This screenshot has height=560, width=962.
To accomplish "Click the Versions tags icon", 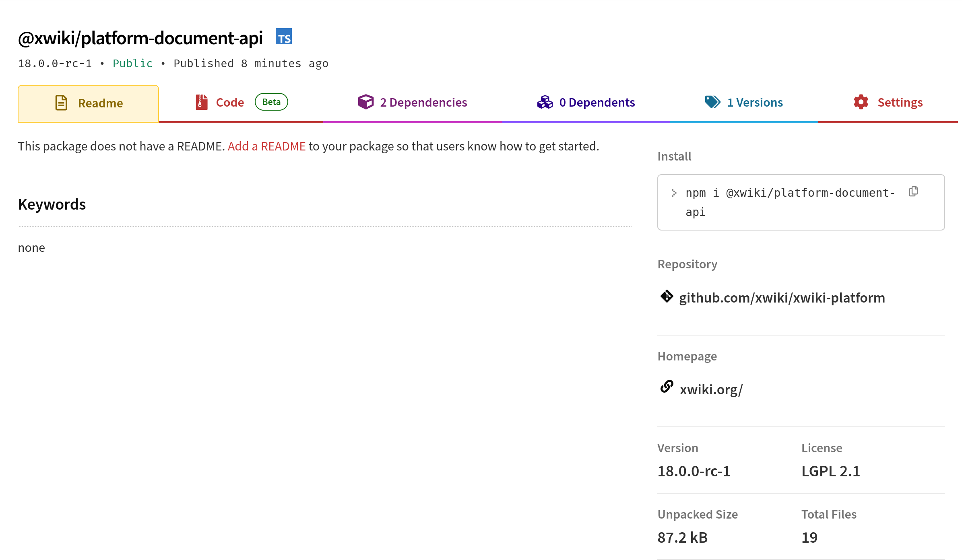I will (712, 102).
